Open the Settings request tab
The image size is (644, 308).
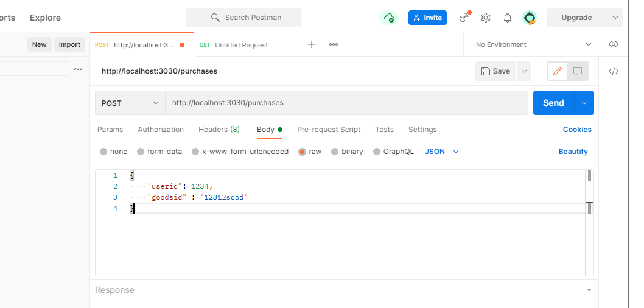point(422,130)
